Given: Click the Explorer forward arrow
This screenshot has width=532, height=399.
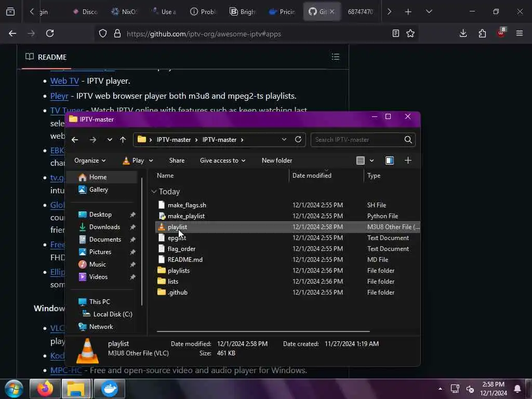Looking at the screenshot, I should click(92, 140).
